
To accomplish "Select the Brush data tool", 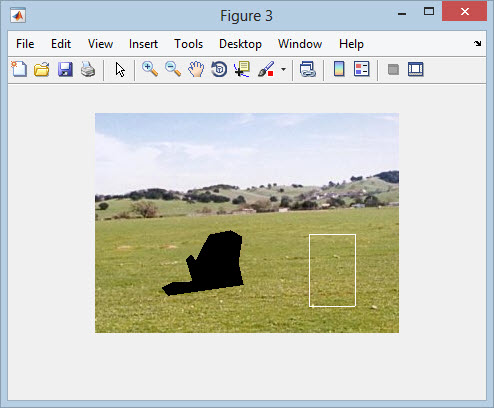I will tap(266, 69).
